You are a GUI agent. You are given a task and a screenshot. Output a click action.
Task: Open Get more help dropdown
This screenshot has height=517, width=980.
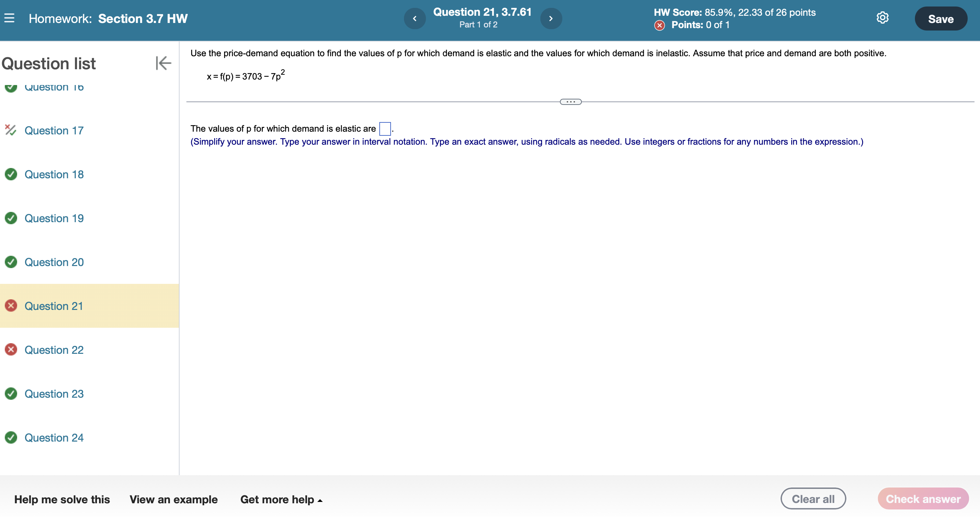(x=281, y=499)
